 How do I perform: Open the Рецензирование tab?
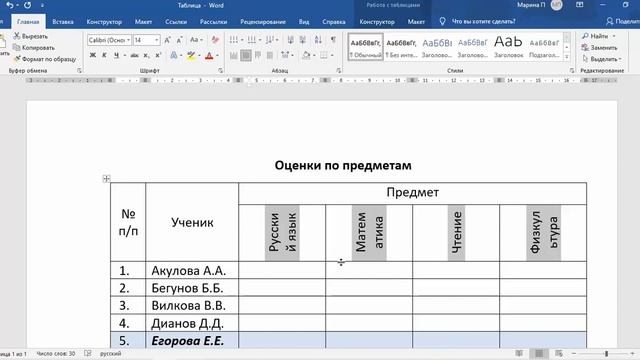(263, 22)
